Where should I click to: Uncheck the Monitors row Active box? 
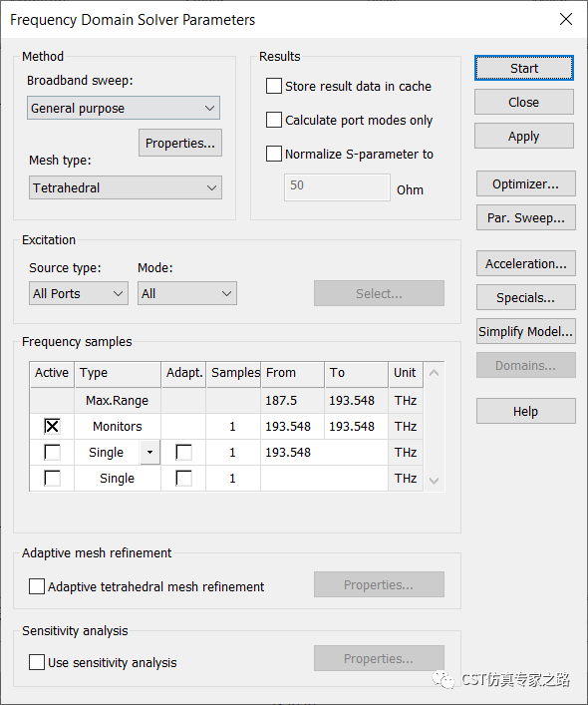[x=52, y=426]
